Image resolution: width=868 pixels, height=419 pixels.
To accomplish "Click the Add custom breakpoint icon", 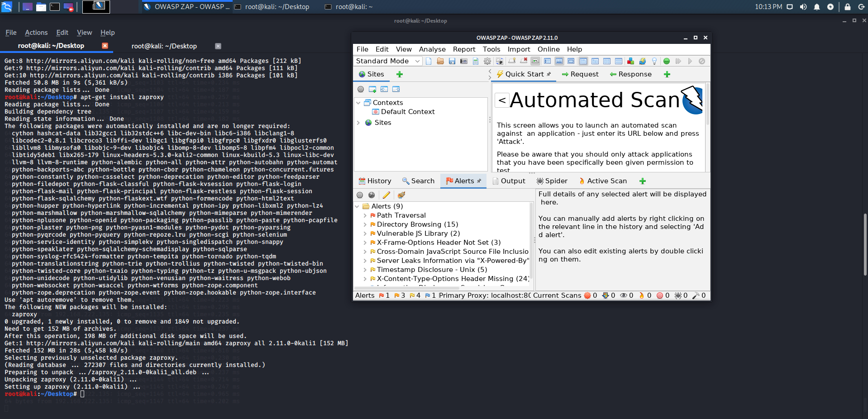I will pyautogui.click(x=512, y=61).
